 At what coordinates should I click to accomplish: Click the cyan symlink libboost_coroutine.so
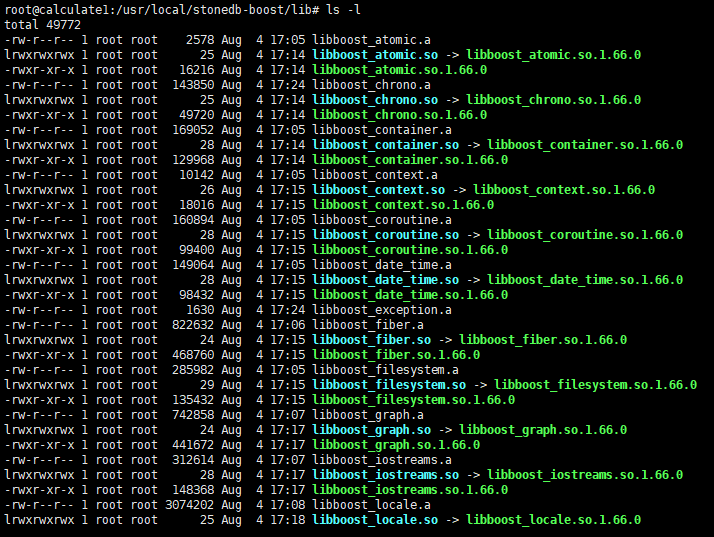tap(385, 235)
